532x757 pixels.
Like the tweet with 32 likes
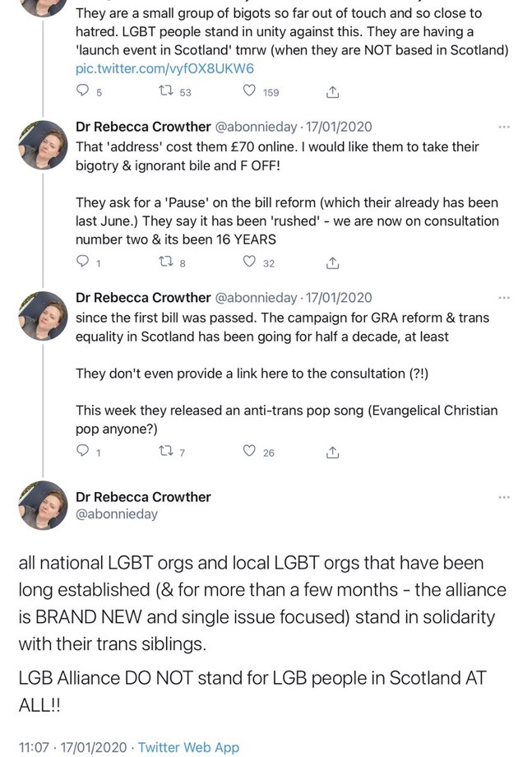tap(249, 262)
